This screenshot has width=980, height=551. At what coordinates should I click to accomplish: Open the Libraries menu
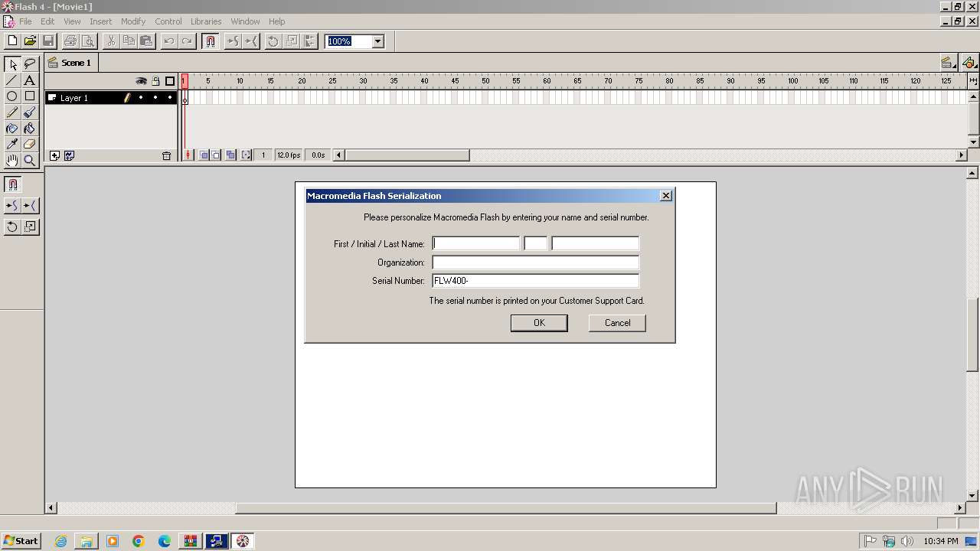pos(206,21)
